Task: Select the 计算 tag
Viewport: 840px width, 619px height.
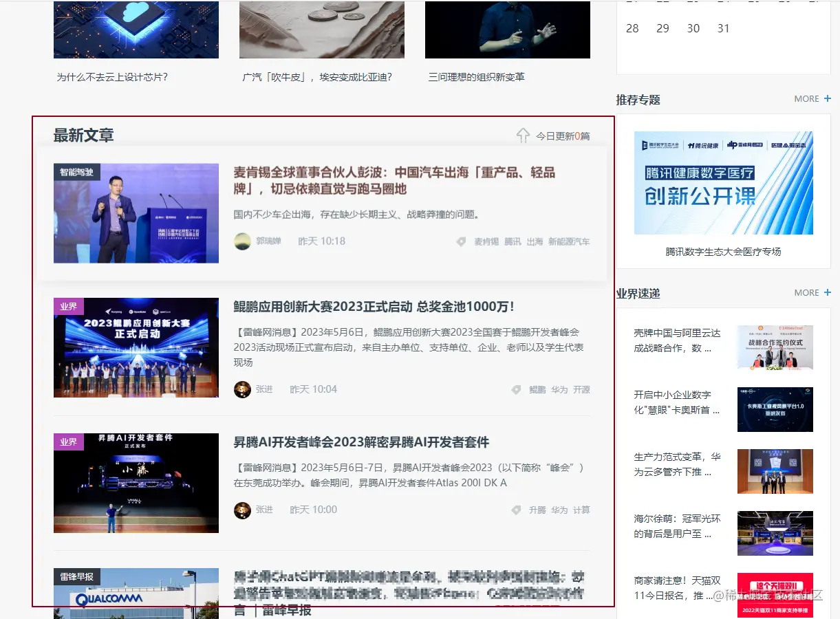Action: click(x=581, y=510)
